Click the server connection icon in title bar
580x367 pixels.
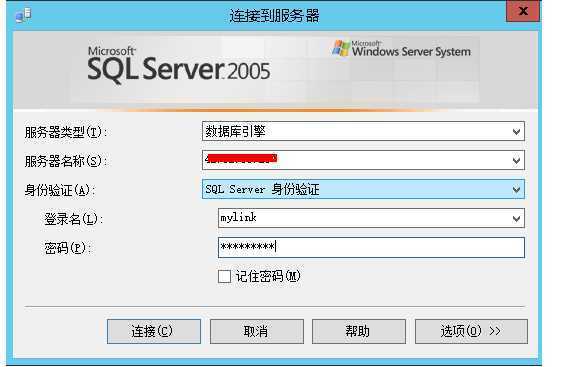pyautogui.click(x=23, y=15)
